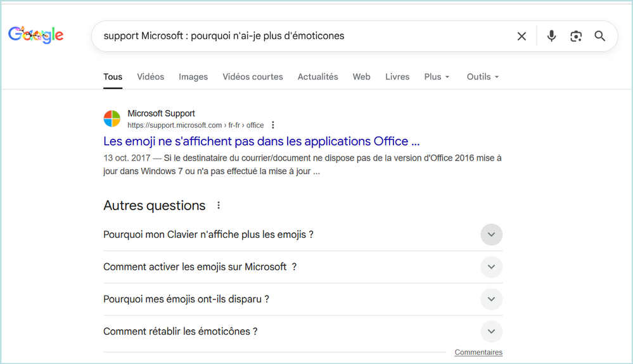Click the magnifying glass search icon
633x364 pixels.
point(600,36)
